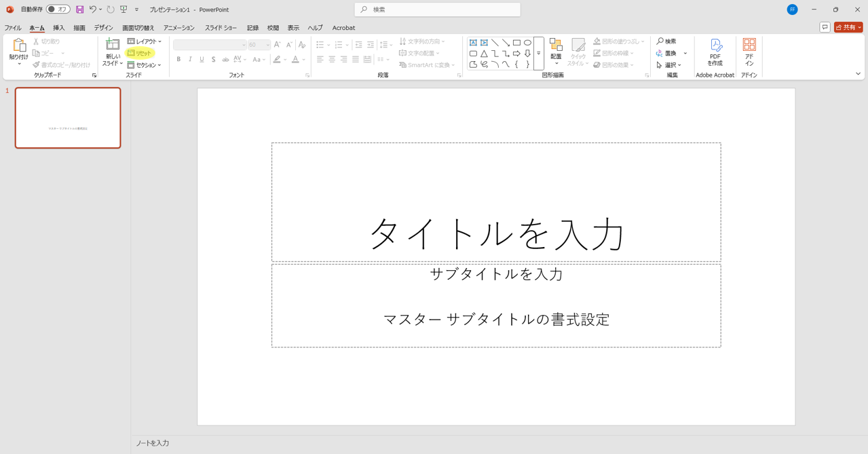Open the comments pane icon
The image size is (868, 454).
point(825,28)
